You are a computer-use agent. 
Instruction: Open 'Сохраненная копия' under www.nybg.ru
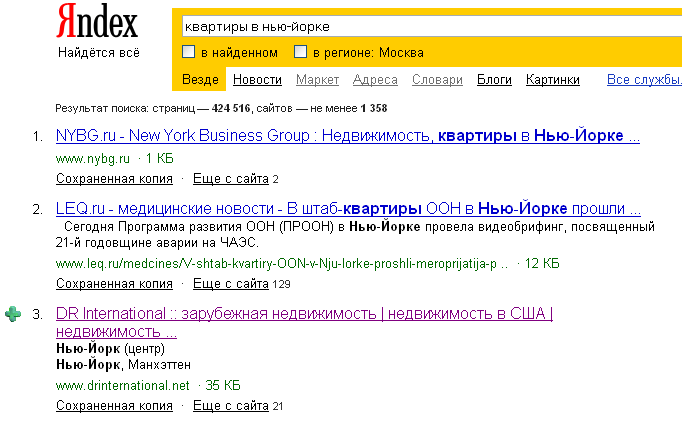(114, 179)
